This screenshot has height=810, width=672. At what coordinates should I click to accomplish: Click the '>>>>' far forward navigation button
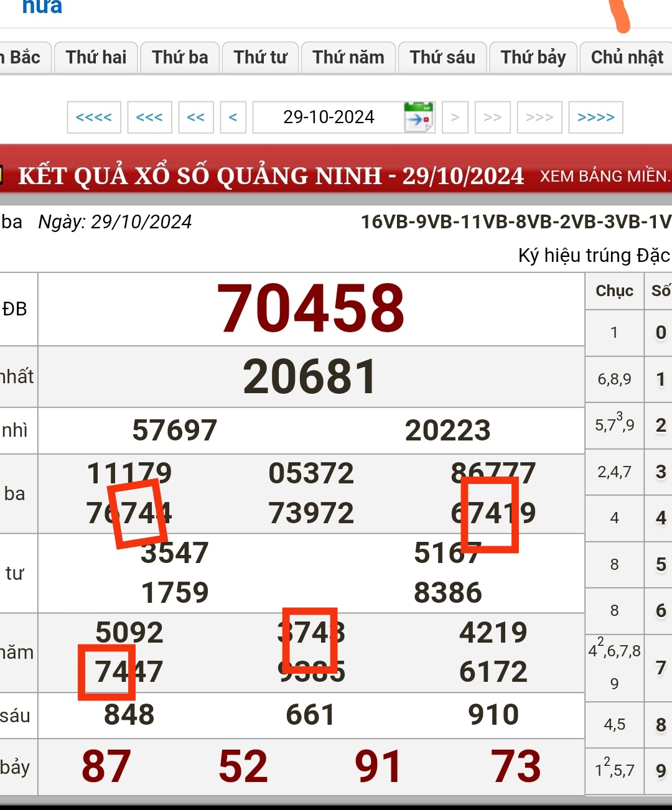pos(595,117)
